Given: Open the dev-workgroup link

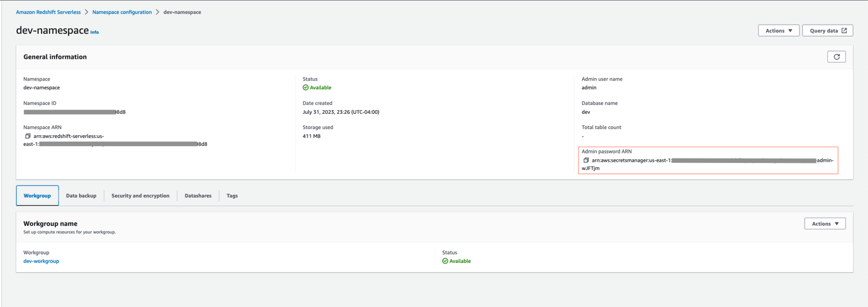Looking at the screenshot, I should 41,261.
